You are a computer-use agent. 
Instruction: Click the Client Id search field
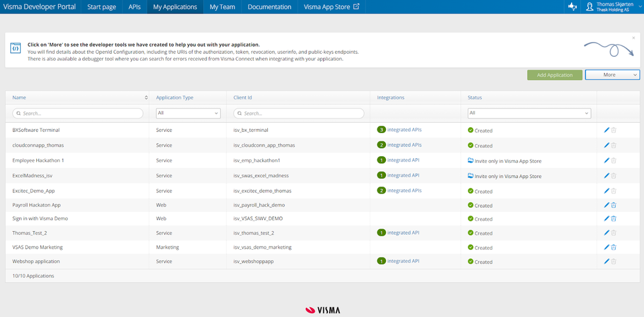pos(299,113)
